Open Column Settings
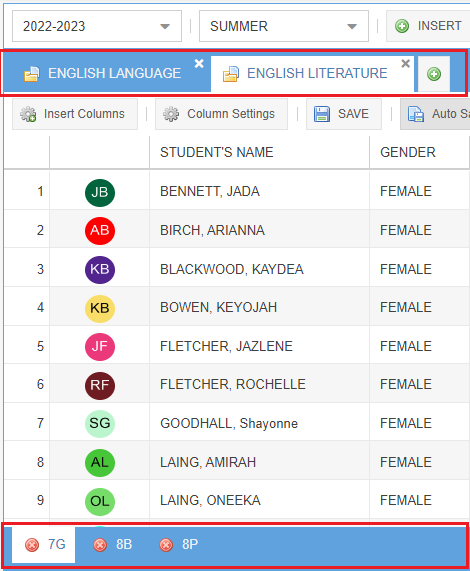Screen dimensions: 470x571 tap(221, 114)
